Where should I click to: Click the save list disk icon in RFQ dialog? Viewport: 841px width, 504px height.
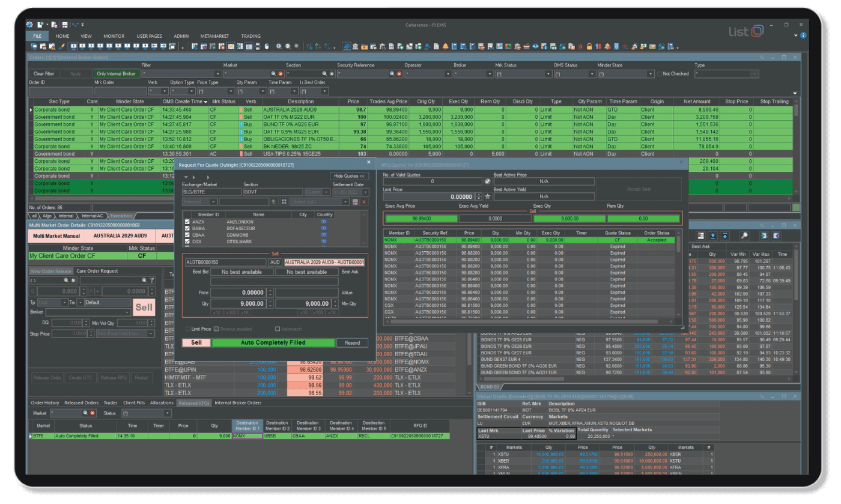pos(355,202)
